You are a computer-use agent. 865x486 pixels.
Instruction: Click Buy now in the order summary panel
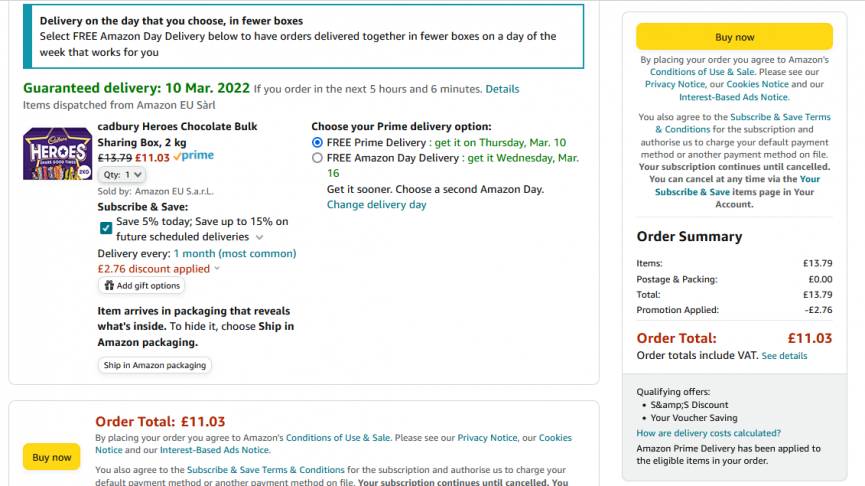coord(734,37)
